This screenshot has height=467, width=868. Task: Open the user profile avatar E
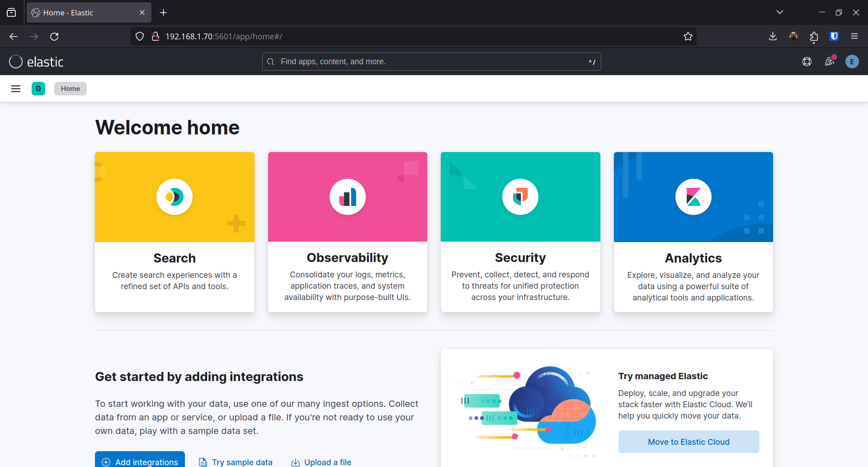pos(852,62)
